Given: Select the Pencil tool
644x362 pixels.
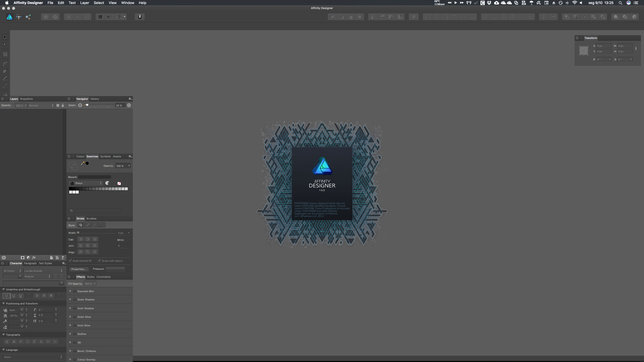Looking at the screenshot, I should click(x=5, y=79).
